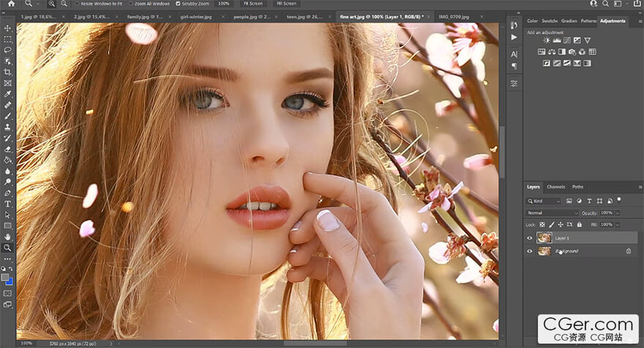Enable Resize Windows to Fit checkbox
This screenshot has width=644, height=348.
click(x=78, y=4)
